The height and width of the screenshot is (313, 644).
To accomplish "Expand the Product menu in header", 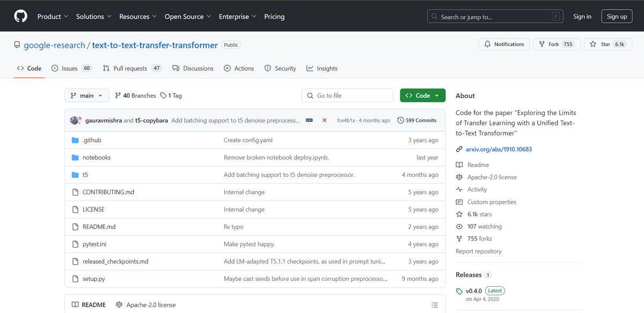I will 53,17.
